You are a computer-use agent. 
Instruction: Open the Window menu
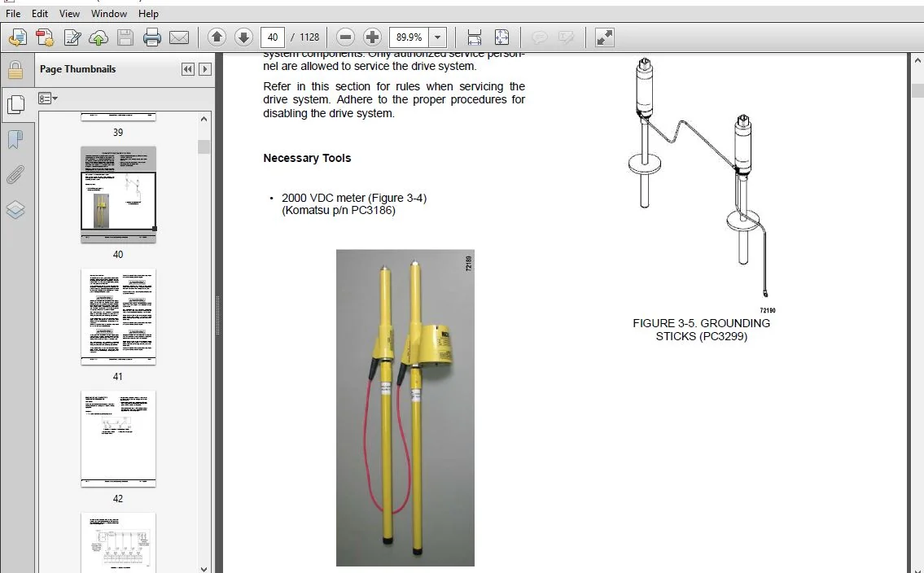(x=109, y=14)
